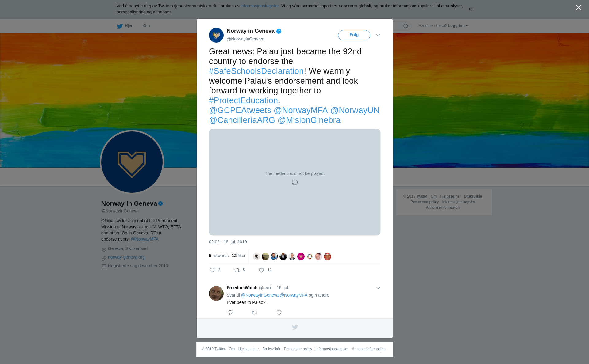Reload the failed media player
The height and width of the screenshot is (364, 589).
tap(295, 182)
